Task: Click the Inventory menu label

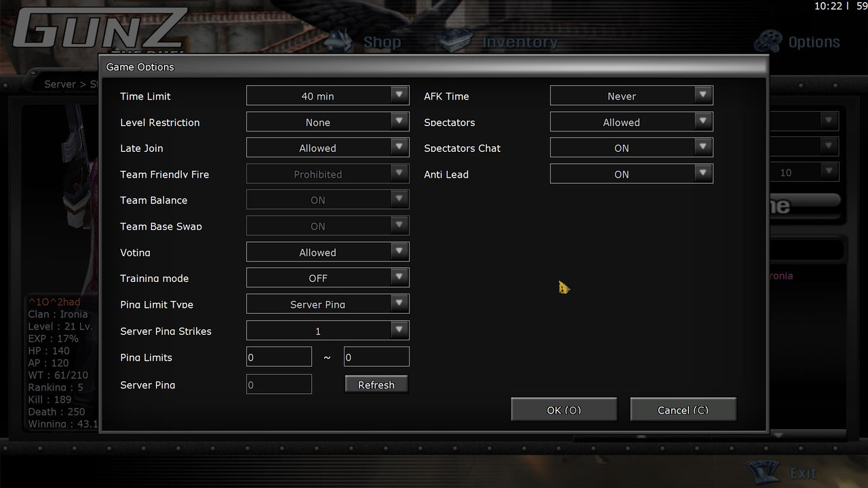Action: [520, 42]
